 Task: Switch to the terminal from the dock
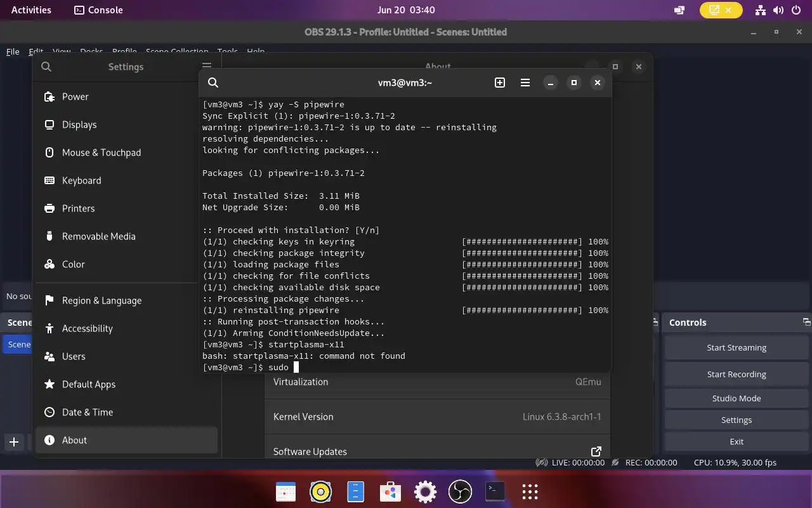[x=495, y=491]
